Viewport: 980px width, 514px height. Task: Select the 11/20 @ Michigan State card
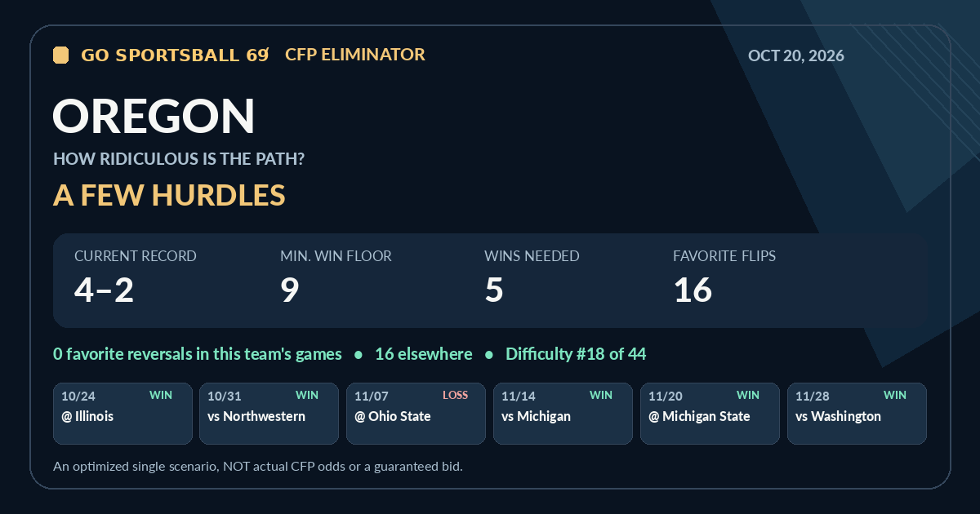click(710, 414)
